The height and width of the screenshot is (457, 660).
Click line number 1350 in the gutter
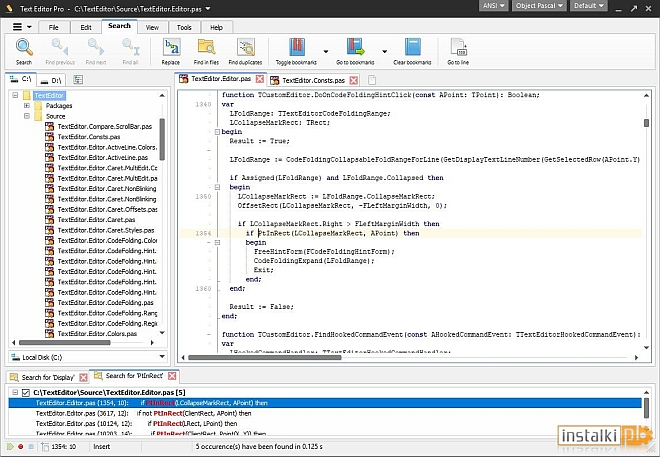click(203, 197)
